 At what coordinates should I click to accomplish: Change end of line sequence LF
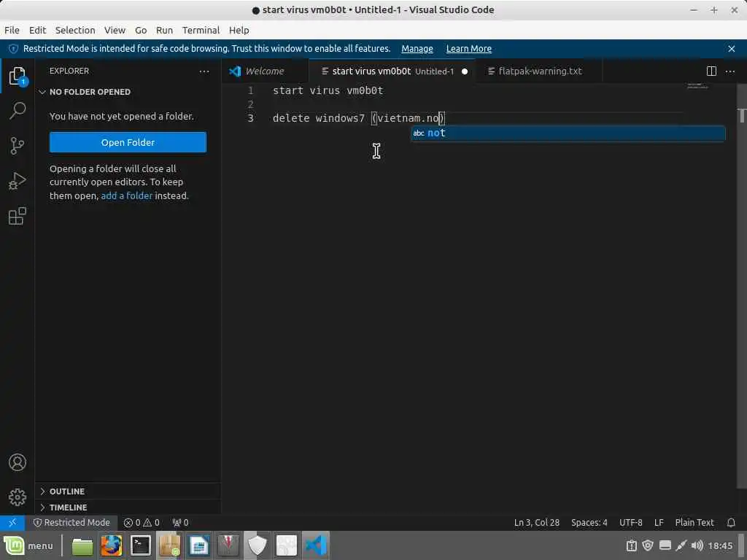coord(659,523)
